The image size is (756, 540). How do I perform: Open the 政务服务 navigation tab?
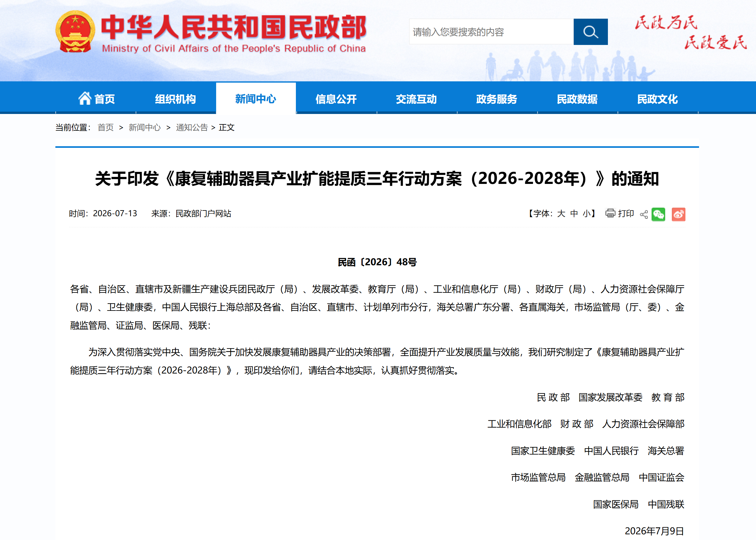point(497,99)
